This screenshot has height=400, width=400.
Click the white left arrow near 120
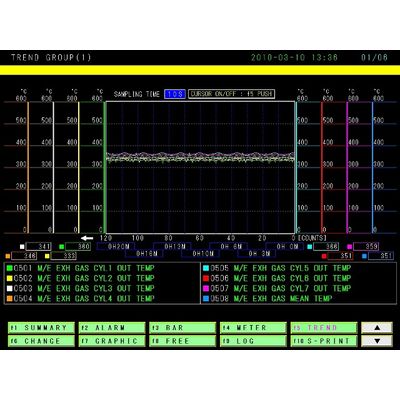[87, 238]
